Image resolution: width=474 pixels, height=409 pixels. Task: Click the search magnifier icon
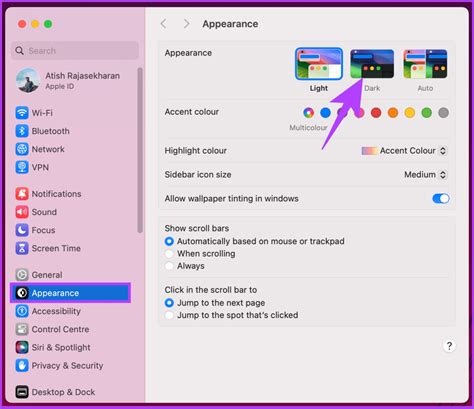coord(20,51)
